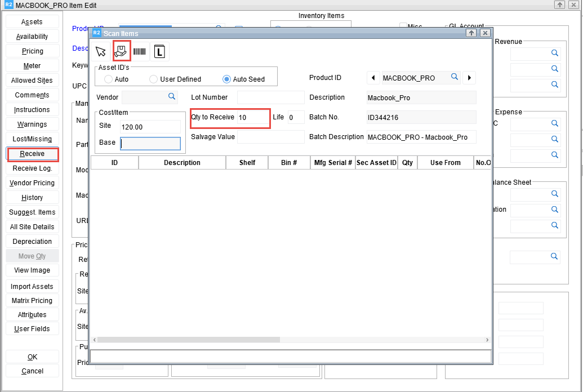The height and width of the screenshot is (392, 583).
Task: Click the hand-with-box receive icon
Action: [x=121, y=52]
